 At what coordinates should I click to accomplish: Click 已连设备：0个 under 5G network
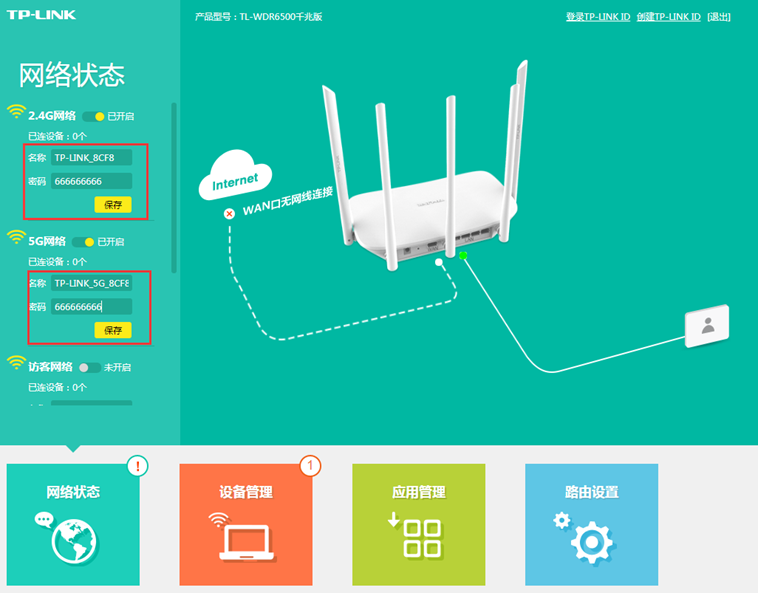point(57,262)
